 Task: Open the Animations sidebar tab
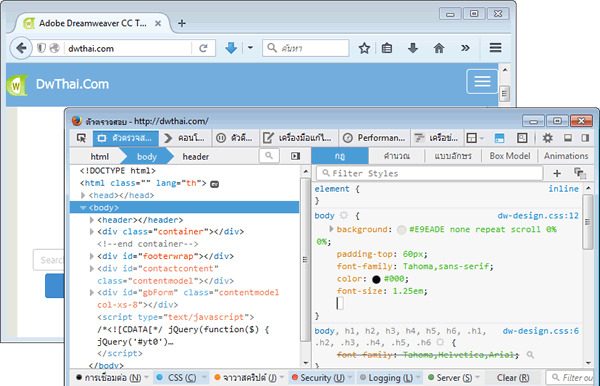pyautogui.click(x=566, y=156)
